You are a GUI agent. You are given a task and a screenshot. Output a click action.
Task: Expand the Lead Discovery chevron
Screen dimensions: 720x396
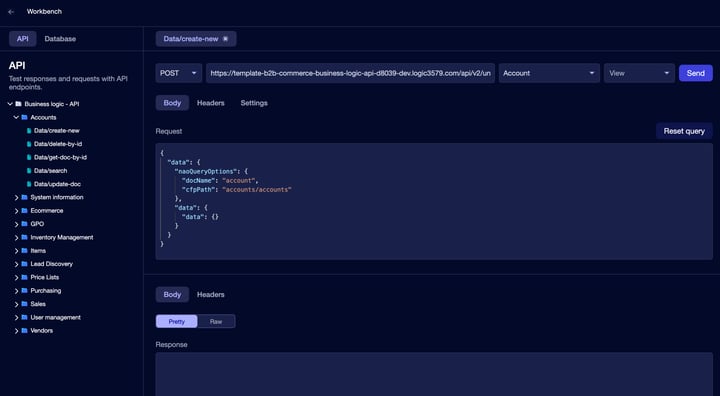(16, 264)
